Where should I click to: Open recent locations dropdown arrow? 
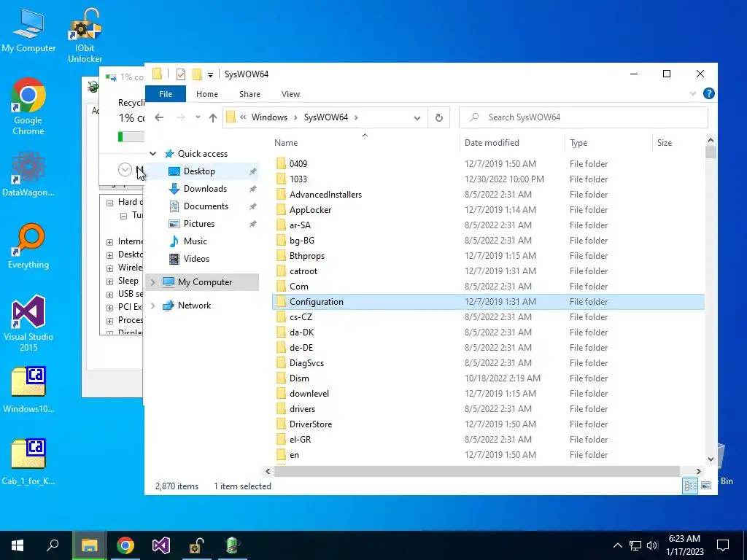point(197,117)
